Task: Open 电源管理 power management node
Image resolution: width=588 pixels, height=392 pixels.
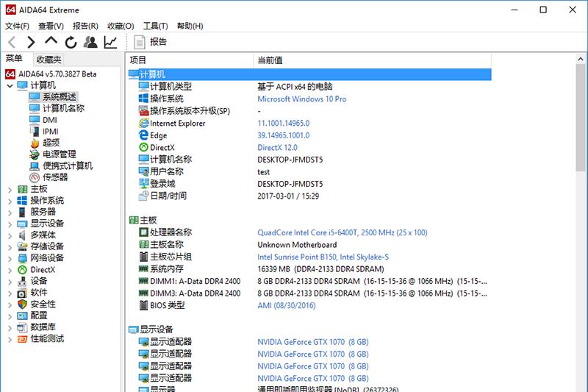Action: (59, 154)
